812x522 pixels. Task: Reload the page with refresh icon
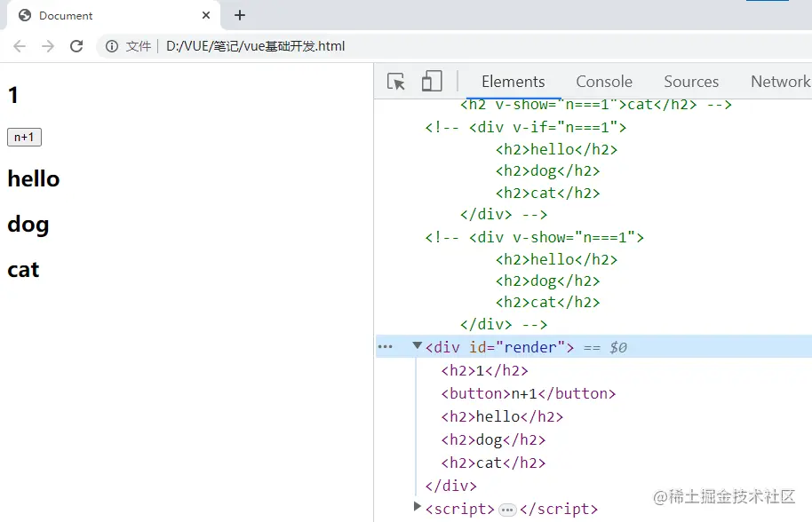[76, 46]
